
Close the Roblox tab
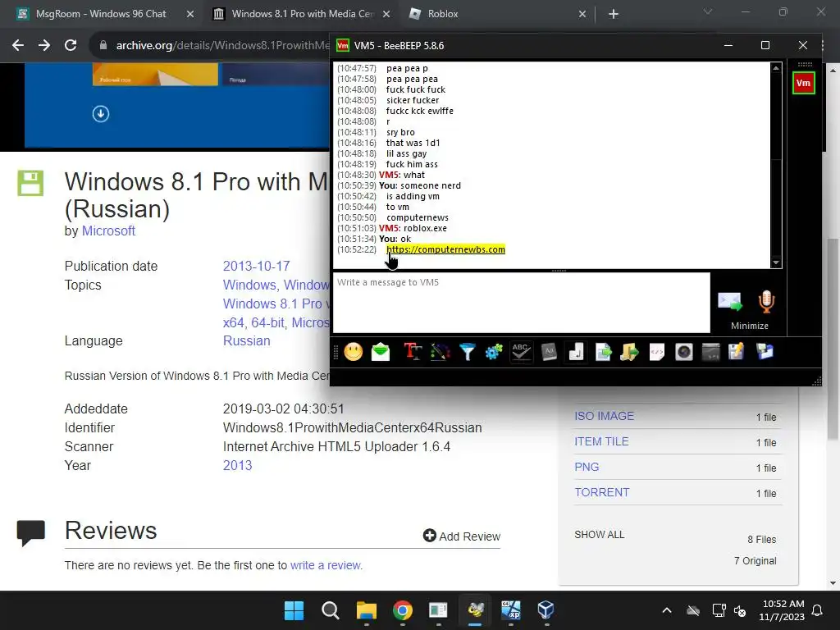pos(582,15)
